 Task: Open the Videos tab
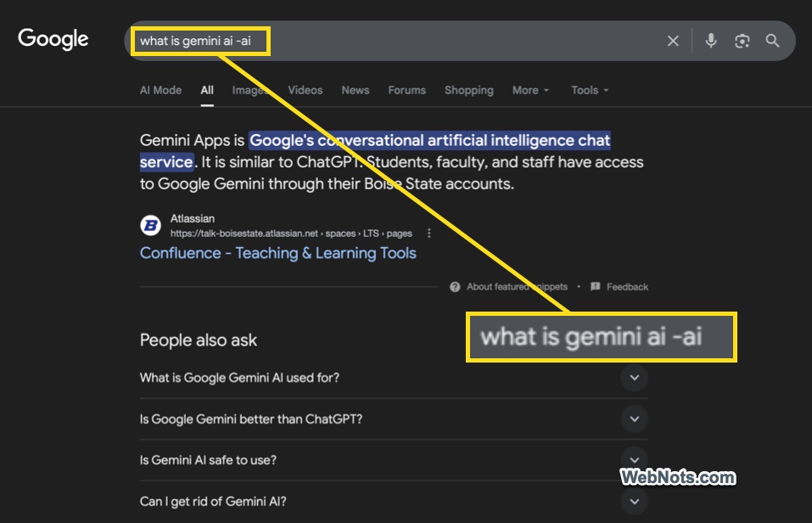click(x=305, y=90)
